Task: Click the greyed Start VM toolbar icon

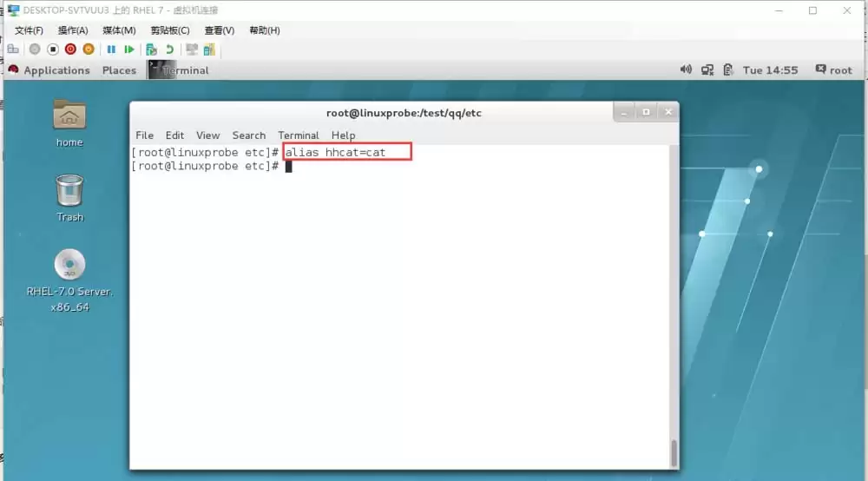Action: pos(35,49)
